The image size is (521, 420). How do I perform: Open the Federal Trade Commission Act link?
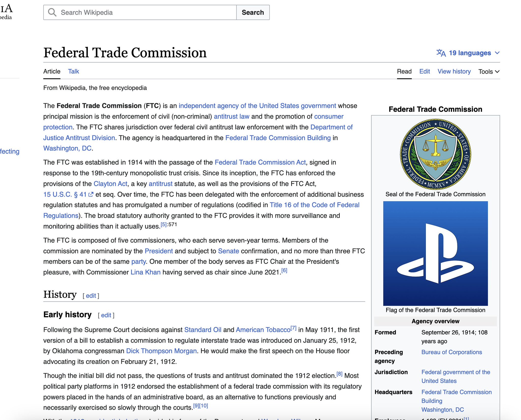260,162
